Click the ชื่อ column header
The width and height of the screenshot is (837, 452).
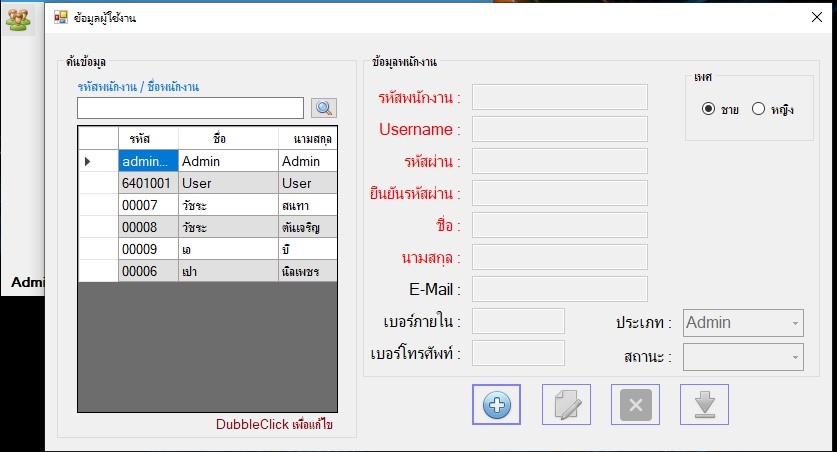[227, 138]
